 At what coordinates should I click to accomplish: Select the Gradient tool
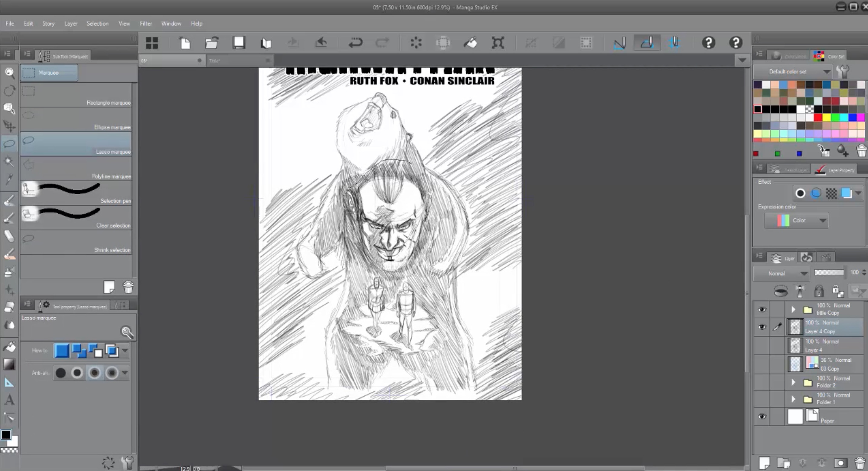(9, 364)
